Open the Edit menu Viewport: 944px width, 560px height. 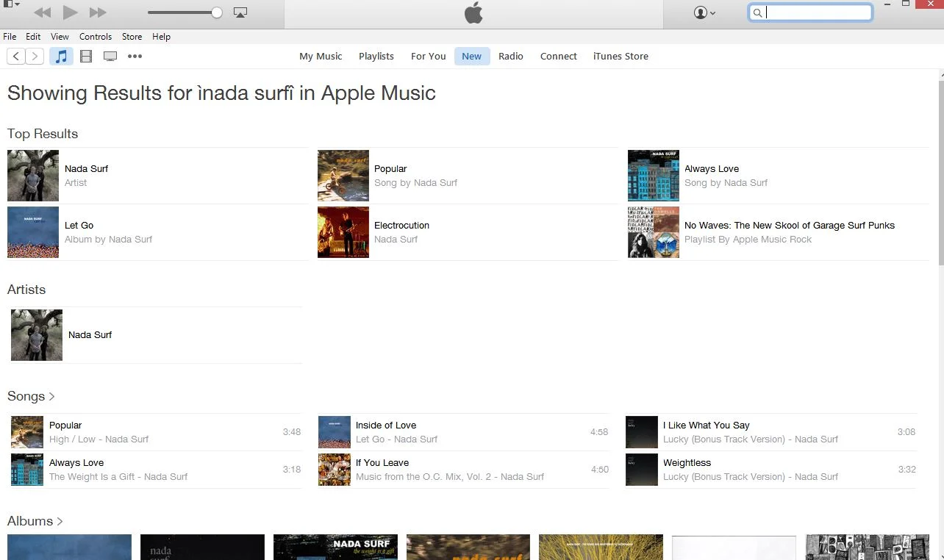pos(33,37)
